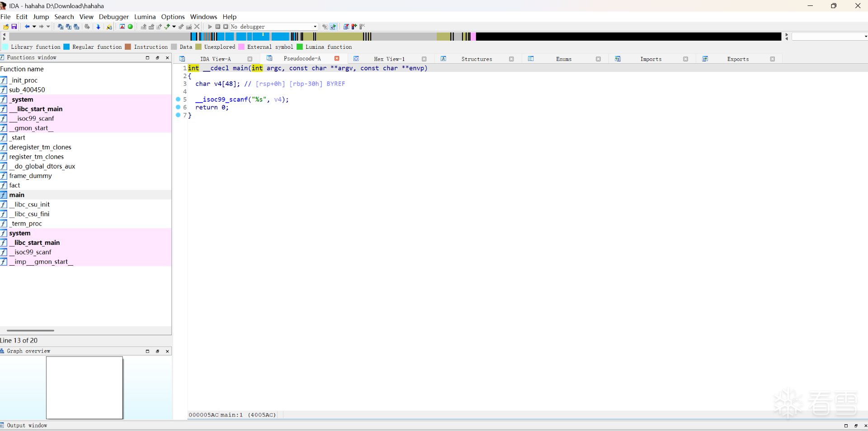Open the Edit menu
Image resolution: width=868 pixels, height=431 pixels.
pos(22,17)
